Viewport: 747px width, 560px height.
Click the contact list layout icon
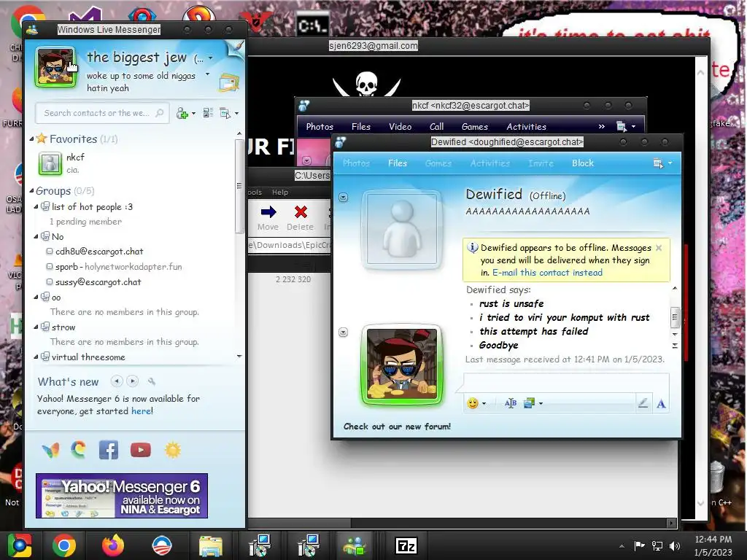point(208,113)
